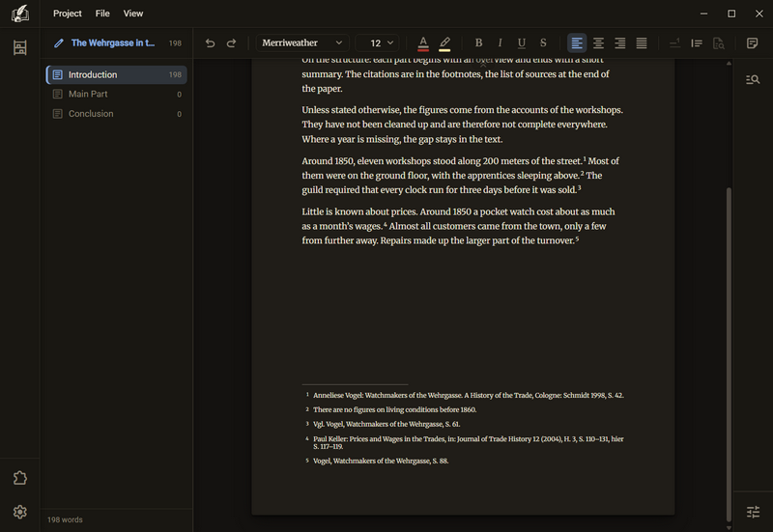The width and height of the screenshot is (773, 532).
Task: Minimize the window
Action: pos(704,14)
